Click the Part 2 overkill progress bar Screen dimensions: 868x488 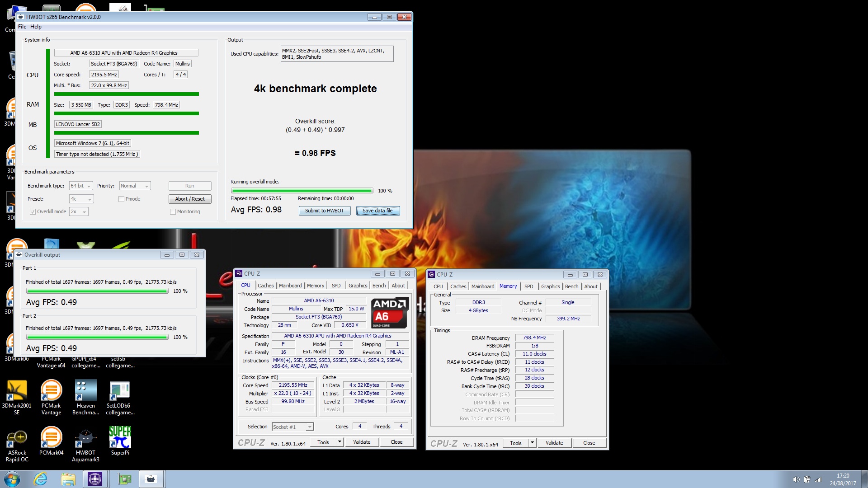[x=97, y=337]
